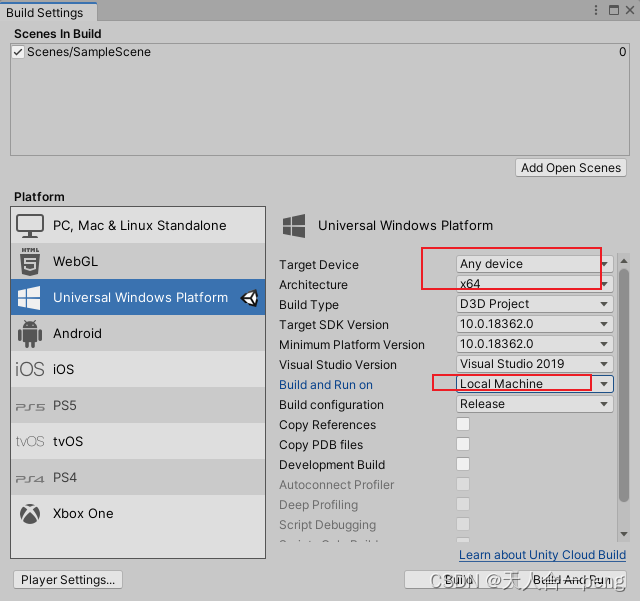This screenshot has width=640, height=601.
Task: Click Scenes/SampleScene scene name
Action: [89, 52]
